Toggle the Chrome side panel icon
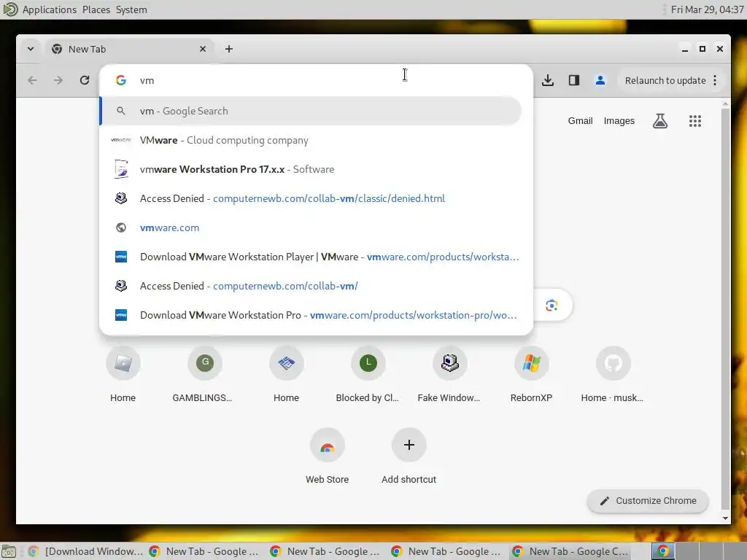Viewport: 747px width, 560px height. [574, 80]
